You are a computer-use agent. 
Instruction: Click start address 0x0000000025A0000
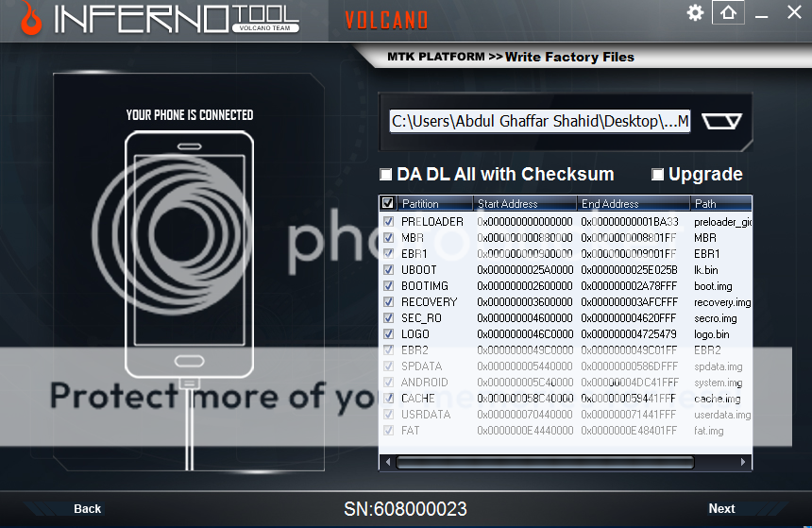click(x=525, y=270)
